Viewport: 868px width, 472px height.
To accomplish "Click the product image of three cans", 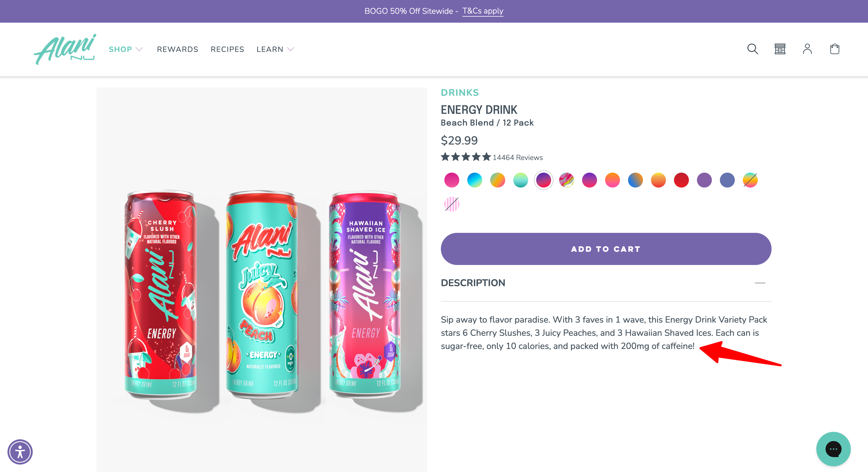I will coord(261,279).
